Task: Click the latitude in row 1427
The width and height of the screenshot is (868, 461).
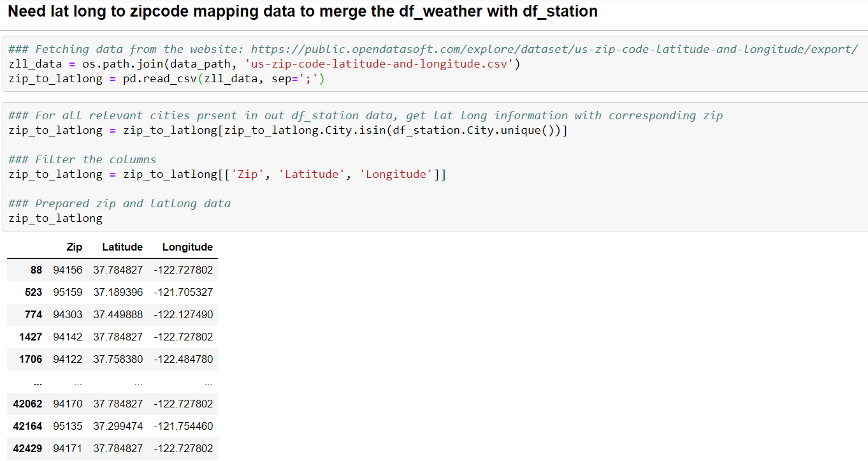Action: pos(118,337)
